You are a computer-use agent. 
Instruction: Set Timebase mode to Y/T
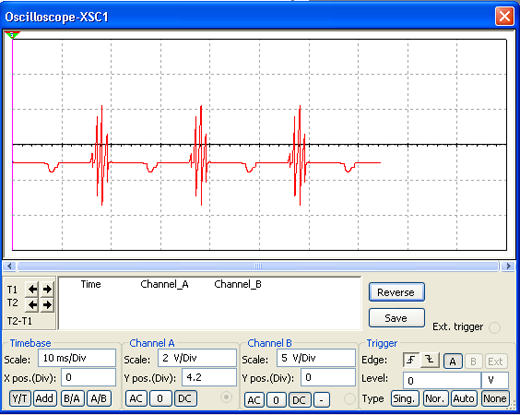pyautogui.click(x=20, y=398)
